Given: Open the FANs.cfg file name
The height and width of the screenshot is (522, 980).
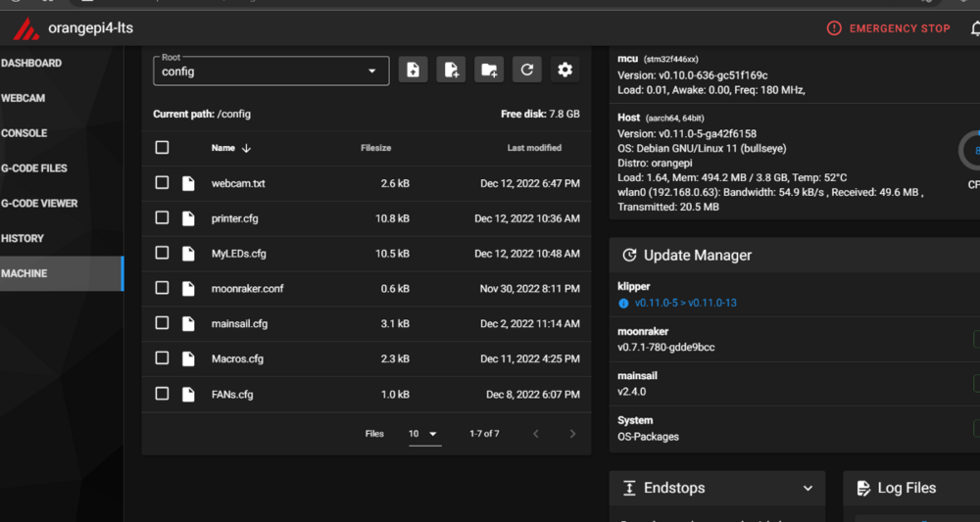Looking at the screenshot, I should tap(232, 395).
